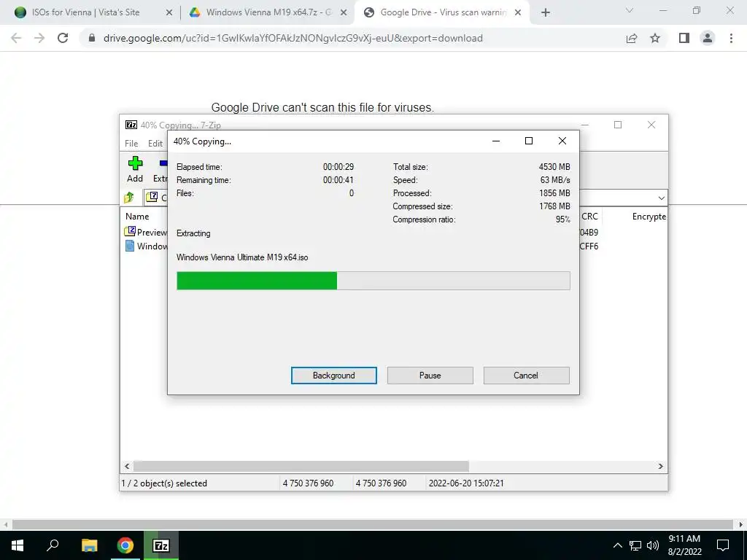Click 7-Zip icon in taskbar
The image size is (747, 560).
pyautogui.click(x=161, y=545)
